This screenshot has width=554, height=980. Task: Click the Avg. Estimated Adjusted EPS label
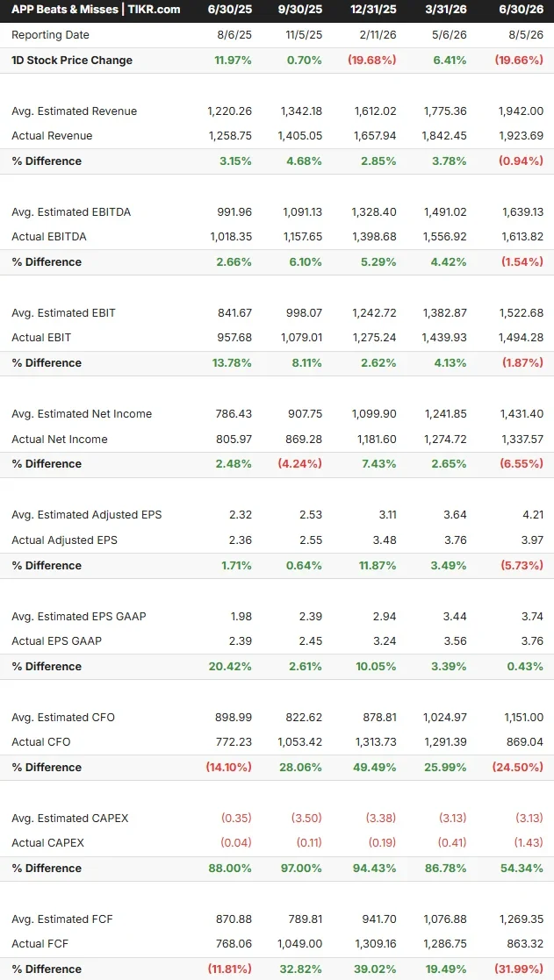tap(86, 515)
